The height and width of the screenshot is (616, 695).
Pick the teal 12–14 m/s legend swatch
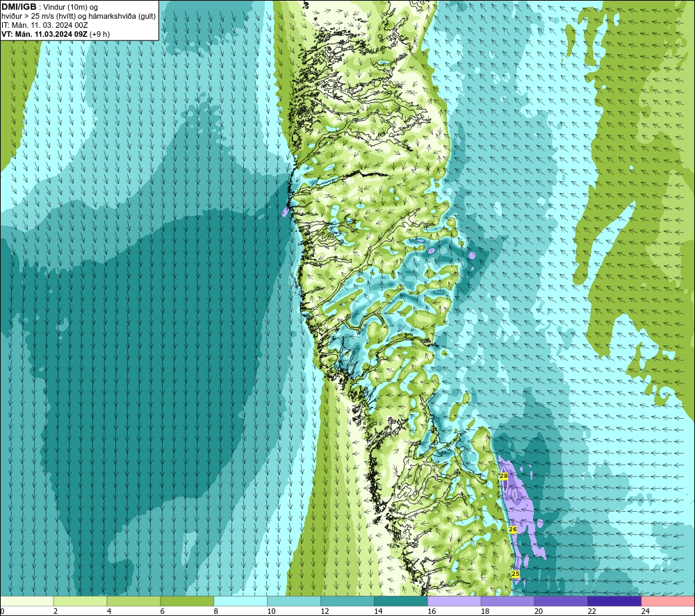click(x=347, y=601)
